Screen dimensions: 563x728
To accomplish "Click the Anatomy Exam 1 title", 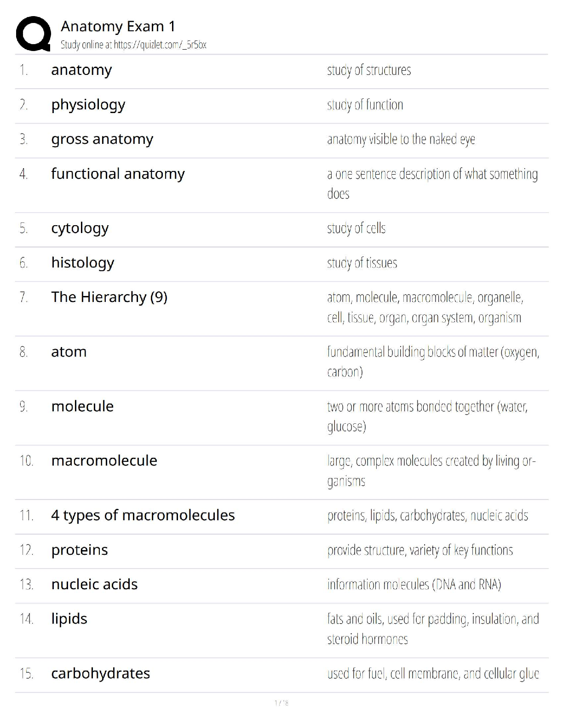I will tap(118, 26).
